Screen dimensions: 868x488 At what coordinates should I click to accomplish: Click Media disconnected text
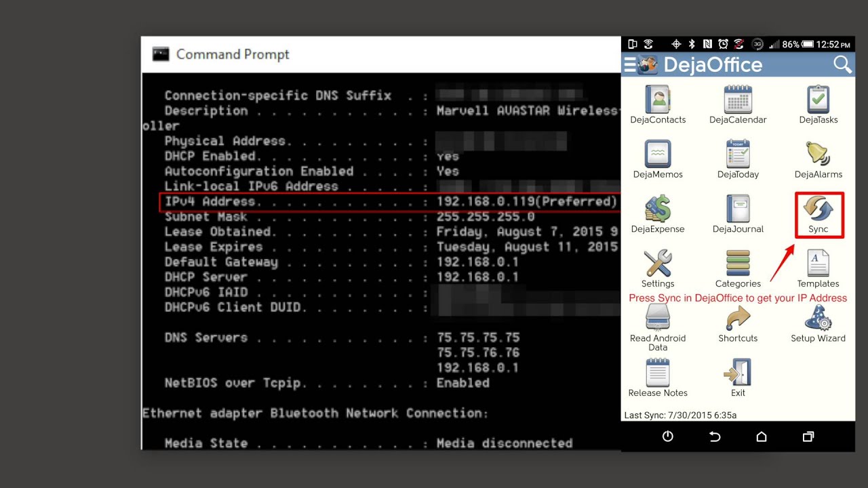coord(505,443)
